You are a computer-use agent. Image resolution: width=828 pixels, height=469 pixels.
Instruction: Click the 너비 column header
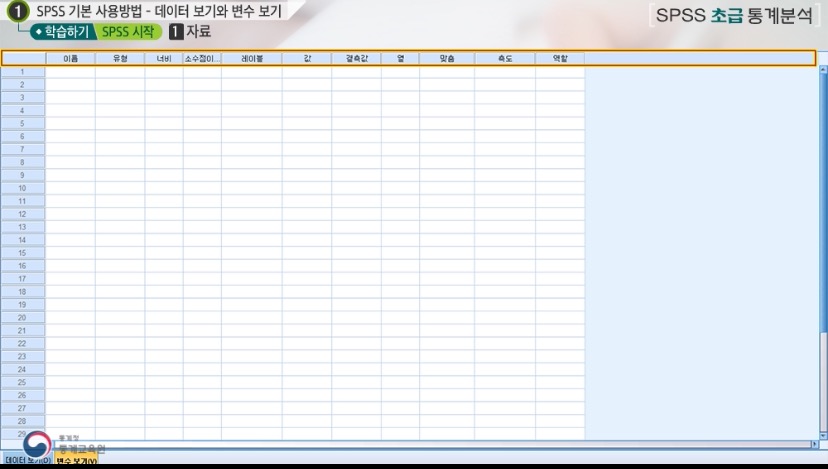164,58
